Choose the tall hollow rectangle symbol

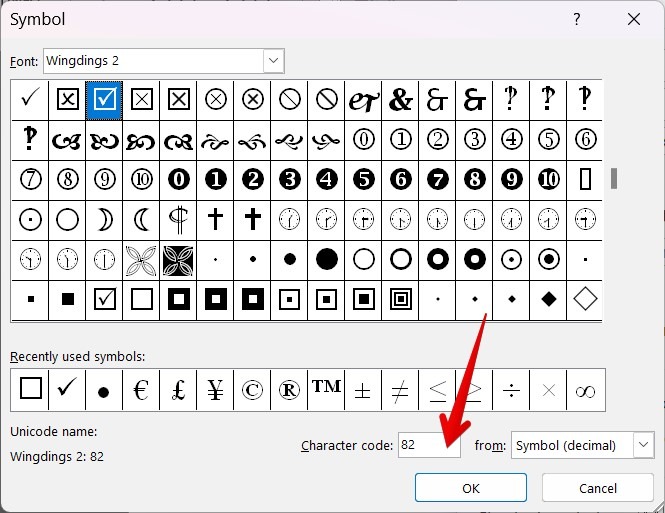(x=585, y=180)
